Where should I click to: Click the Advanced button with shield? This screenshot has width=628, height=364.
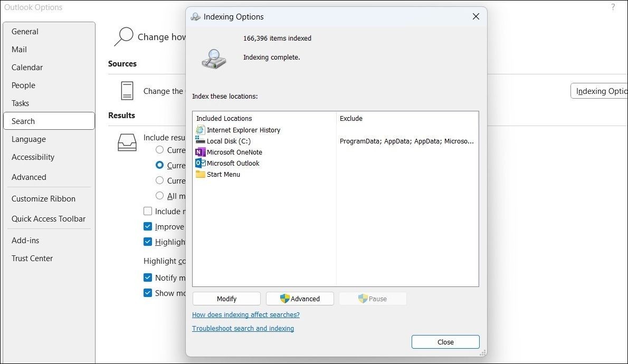(300, 299)
